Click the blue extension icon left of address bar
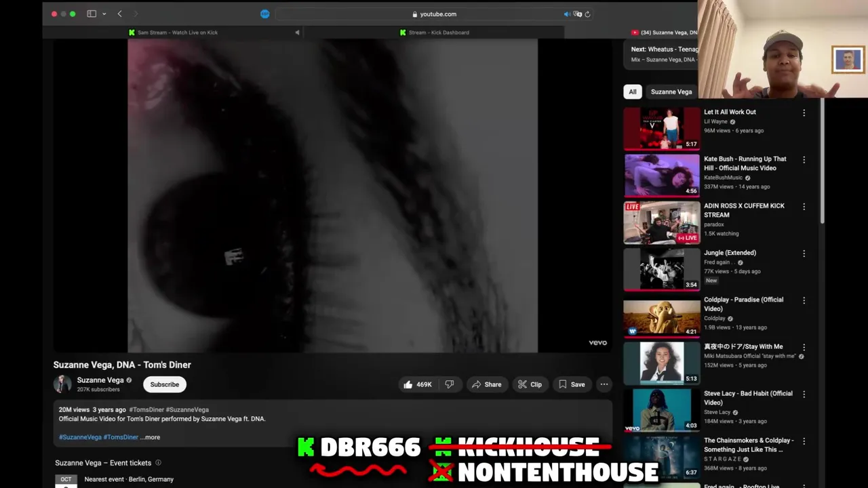The width and height of the screenshot is (868, 488). [265, 14]
